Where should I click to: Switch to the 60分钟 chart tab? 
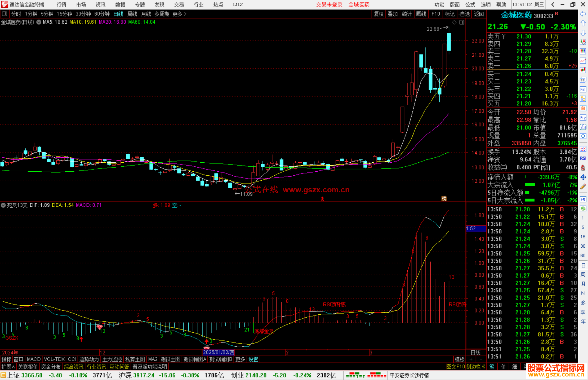click(102, 14)
